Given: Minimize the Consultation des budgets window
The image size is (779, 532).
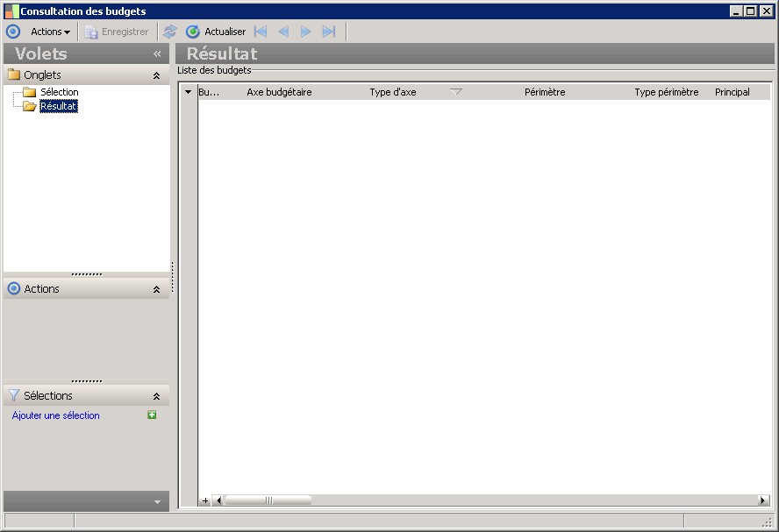Looking at the screenshot, I should [x=736, y=11].
